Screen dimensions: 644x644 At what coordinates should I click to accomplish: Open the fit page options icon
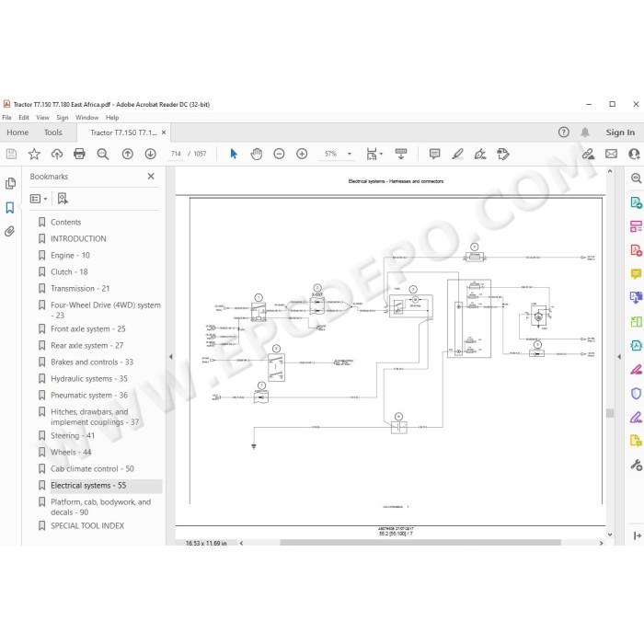pyautogui.click(x=374, y=154)
